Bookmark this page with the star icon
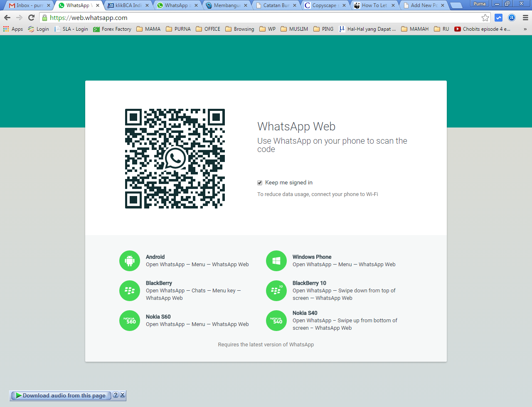532x407 pixels. point(485,17)
